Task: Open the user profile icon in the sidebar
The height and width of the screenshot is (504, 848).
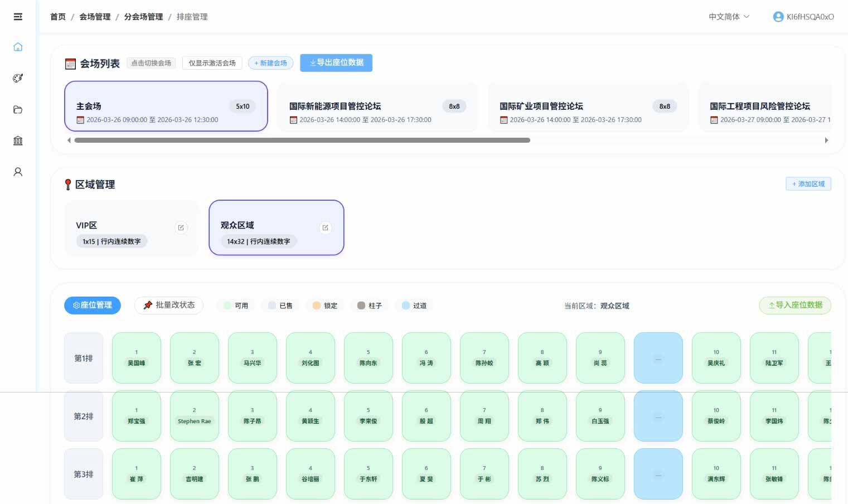Action: click(18, 172)
